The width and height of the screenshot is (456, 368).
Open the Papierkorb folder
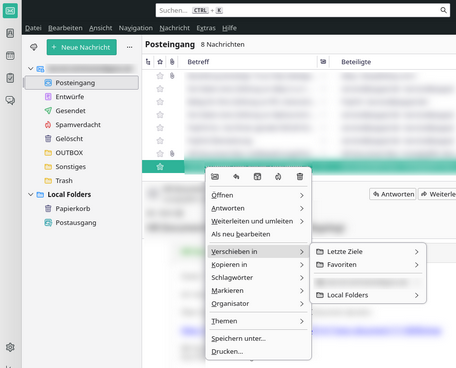pyautogui.click(x=82, y=209)
